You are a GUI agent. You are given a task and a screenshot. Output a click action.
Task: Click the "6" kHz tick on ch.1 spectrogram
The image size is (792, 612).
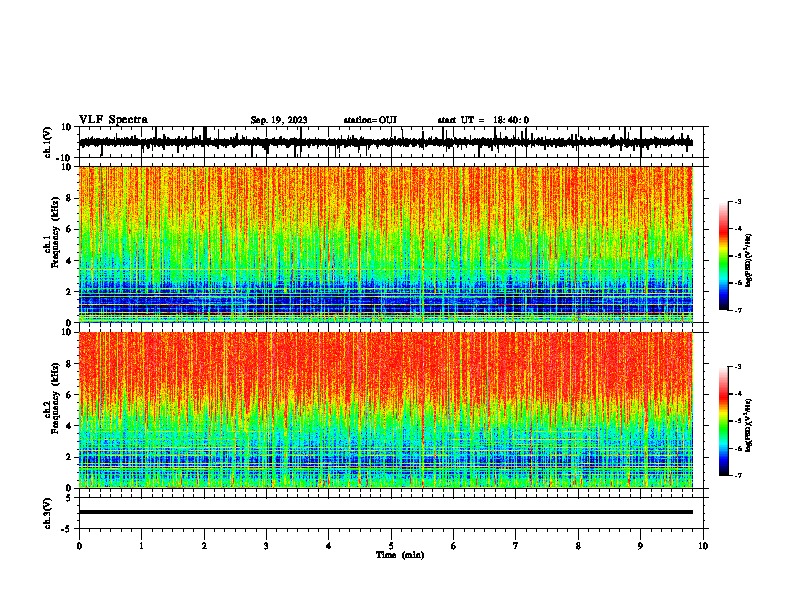69,229
